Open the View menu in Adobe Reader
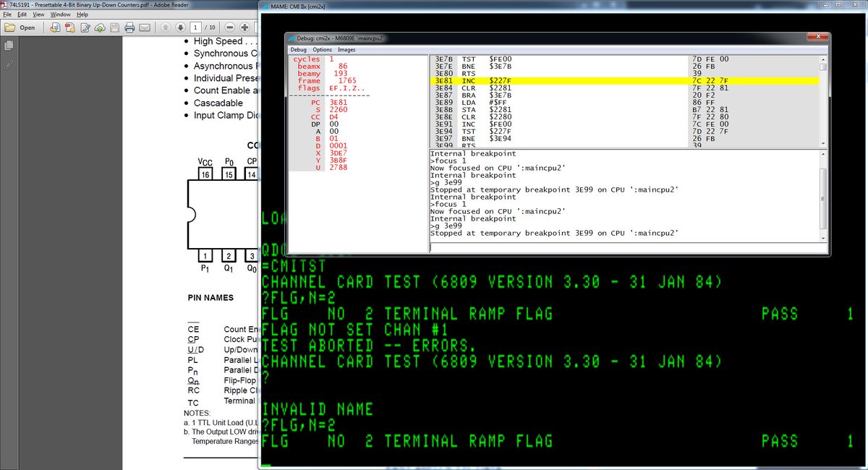Image resolution: width=868 pixels, height=470 pixels. tap(38, 14)
